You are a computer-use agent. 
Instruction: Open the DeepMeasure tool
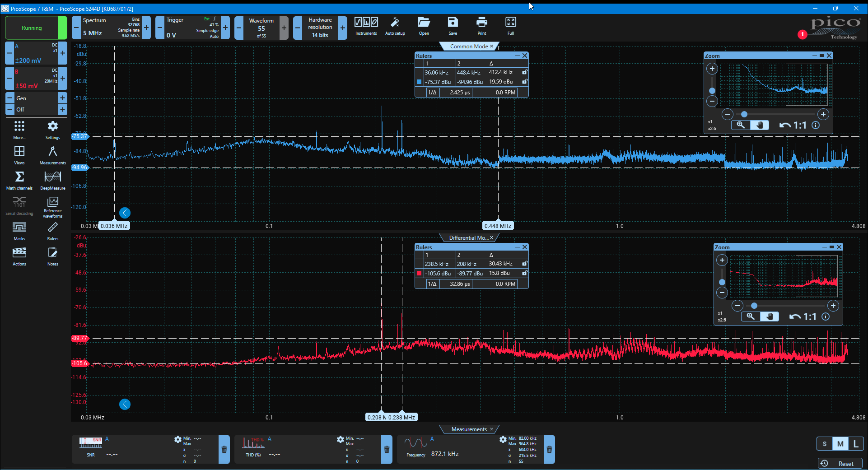(x=53, y=181)
